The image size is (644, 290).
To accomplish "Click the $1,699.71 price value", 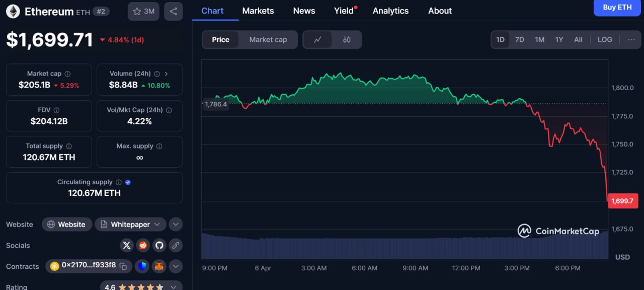I will (49, 40).
